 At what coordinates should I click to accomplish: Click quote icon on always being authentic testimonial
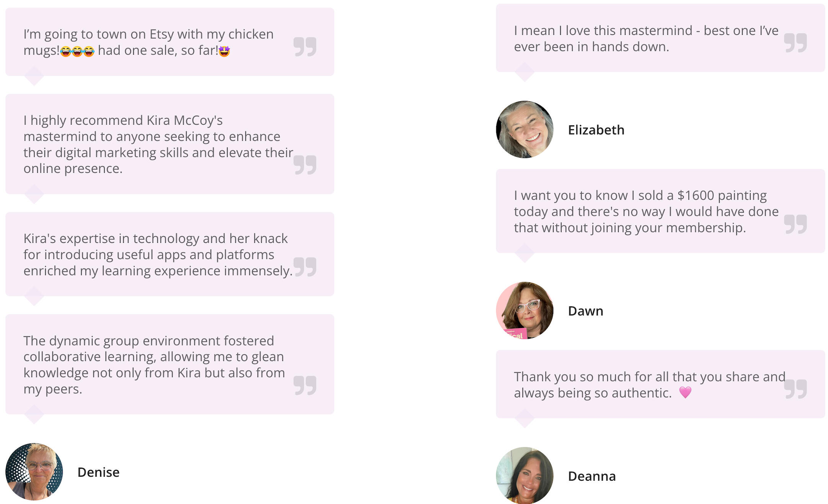(795, 389)
